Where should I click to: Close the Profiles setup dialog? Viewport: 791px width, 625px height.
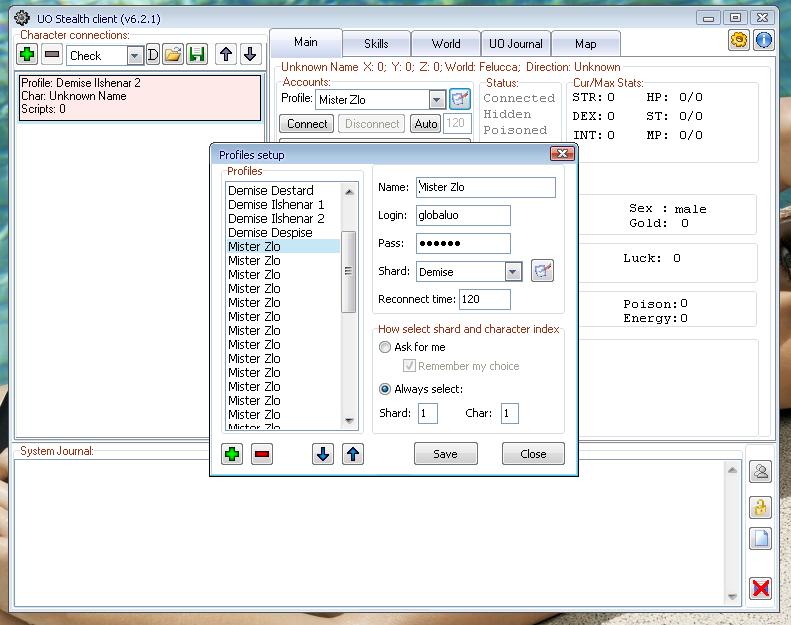[562, 153]
